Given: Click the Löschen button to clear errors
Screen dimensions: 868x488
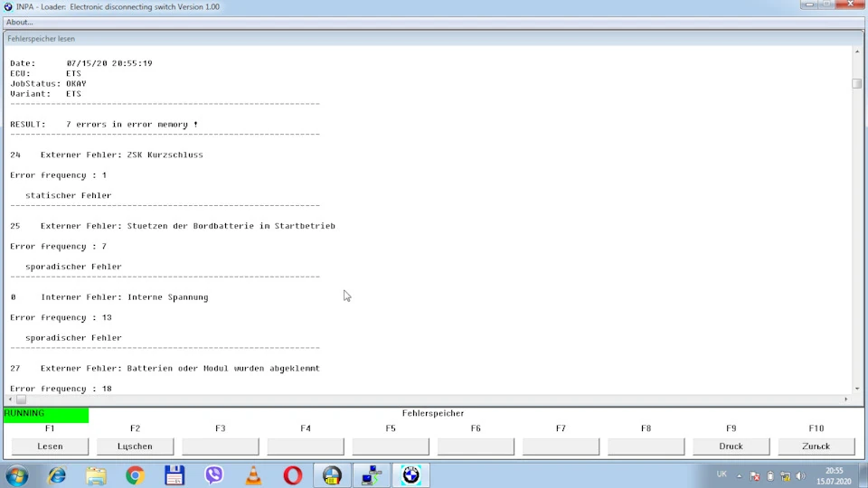Looking at the screenshot, I should [x=135, y=446].
